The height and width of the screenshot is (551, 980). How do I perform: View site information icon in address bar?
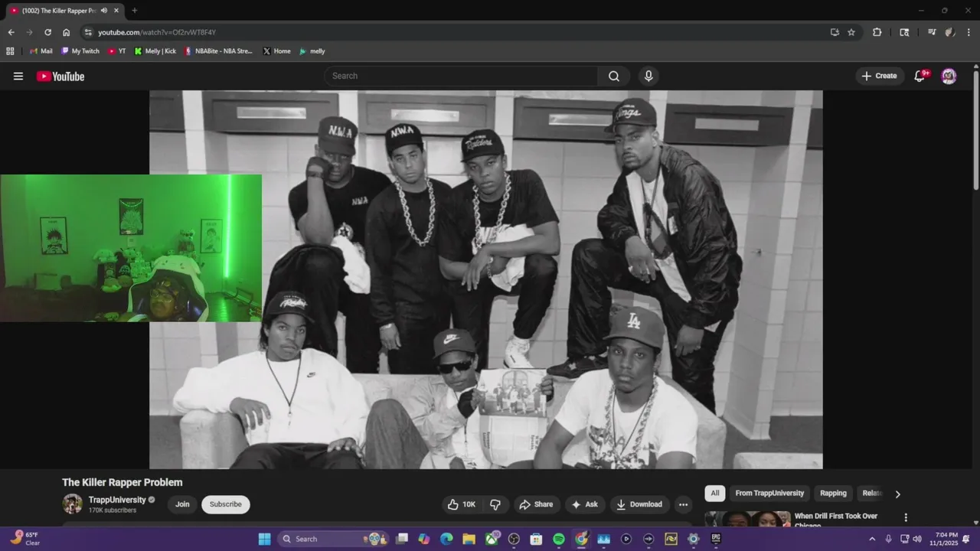pos(88,32)
